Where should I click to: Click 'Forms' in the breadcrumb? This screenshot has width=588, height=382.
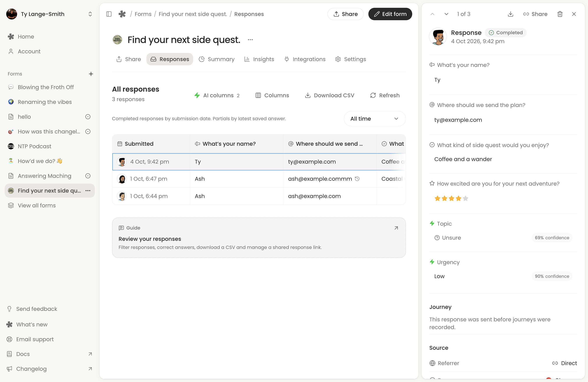pos(143,14)
